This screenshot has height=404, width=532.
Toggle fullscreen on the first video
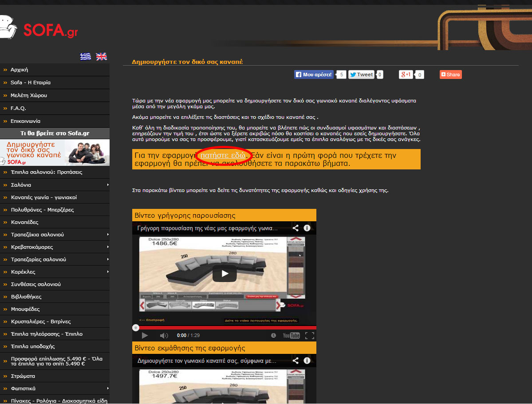click(x=309, y=335)
